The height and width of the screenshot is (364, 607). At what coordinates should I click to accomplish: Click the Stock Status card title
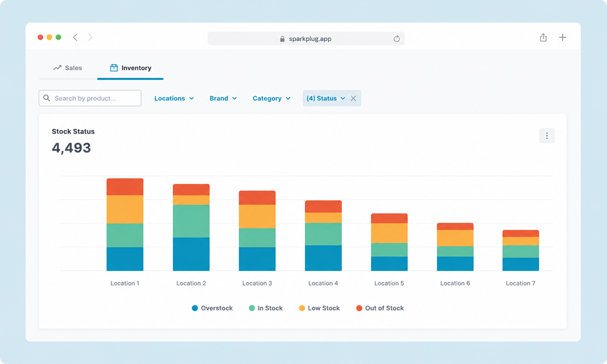click(x=73, y=131)
